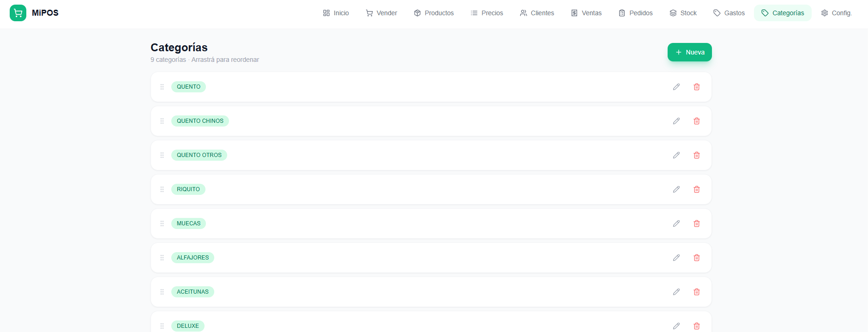Edit the MUECAS category with pencil icon
This screenshot has height=332, width=868.
pos(676,223)
